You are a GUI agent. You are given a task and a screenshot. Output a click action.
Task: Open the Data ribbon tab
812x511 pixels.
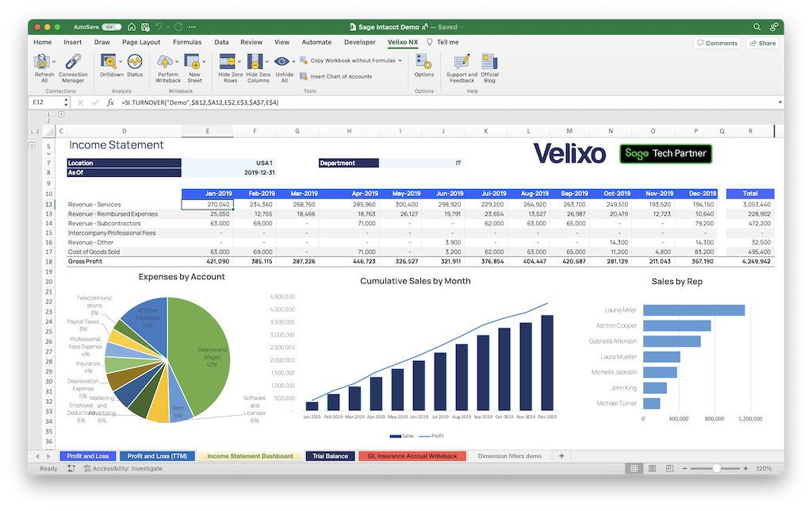tap(222, 43)
